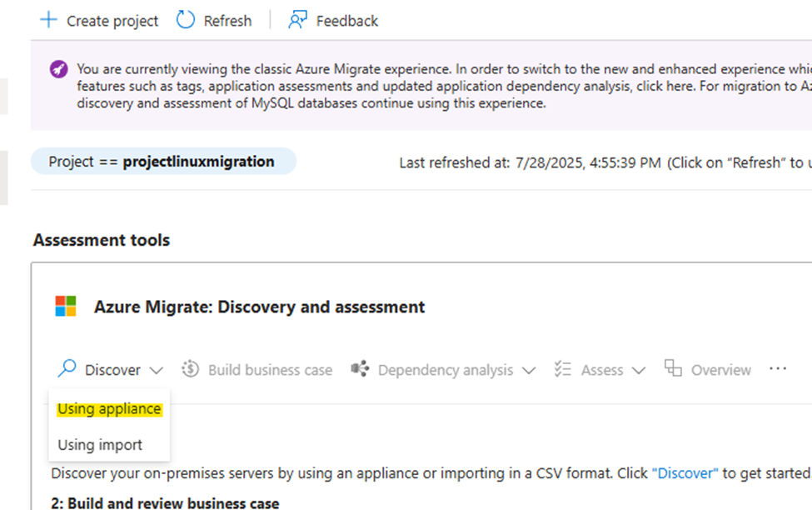Viewport: 812px width, 510px height.
Task: Click the Dependency analysis toolbar label
Action: [446, 370]
